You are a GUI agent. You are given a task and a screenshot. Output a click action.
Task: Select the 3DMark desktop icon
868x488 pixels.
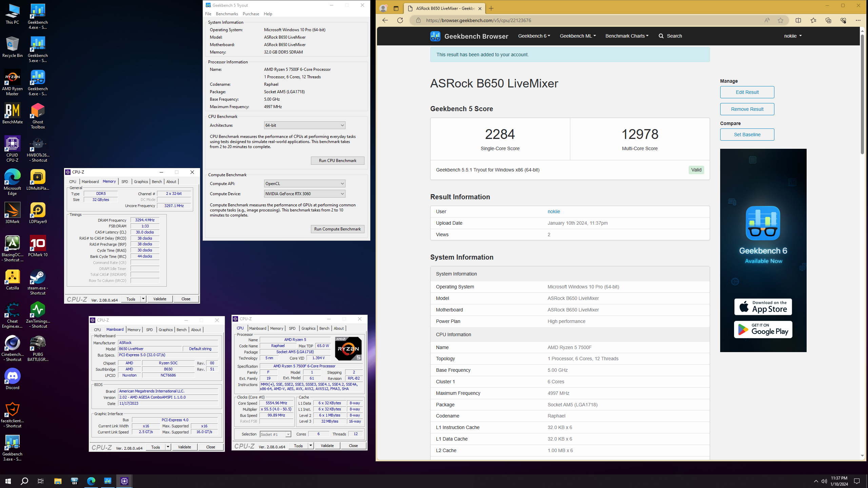[x=12, y=213]
